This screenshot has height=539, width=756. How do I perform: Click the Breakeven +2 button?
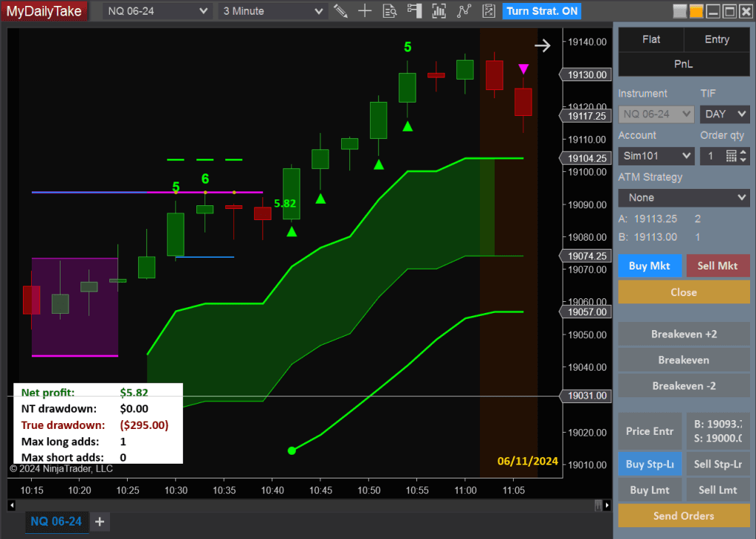(683, 334)
